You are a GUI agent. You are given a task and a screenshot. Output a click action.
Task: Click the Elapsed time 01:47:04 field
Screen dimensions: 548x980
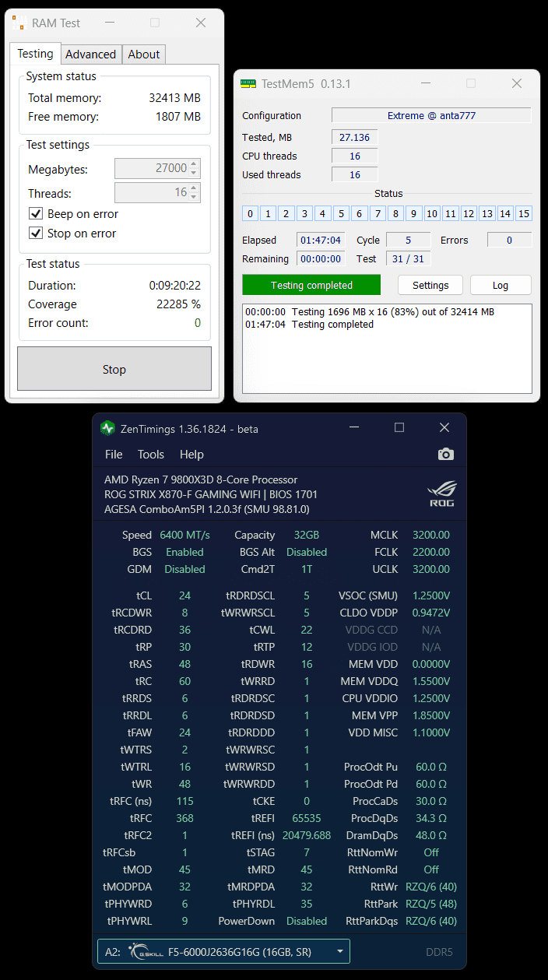pos(321,240)
